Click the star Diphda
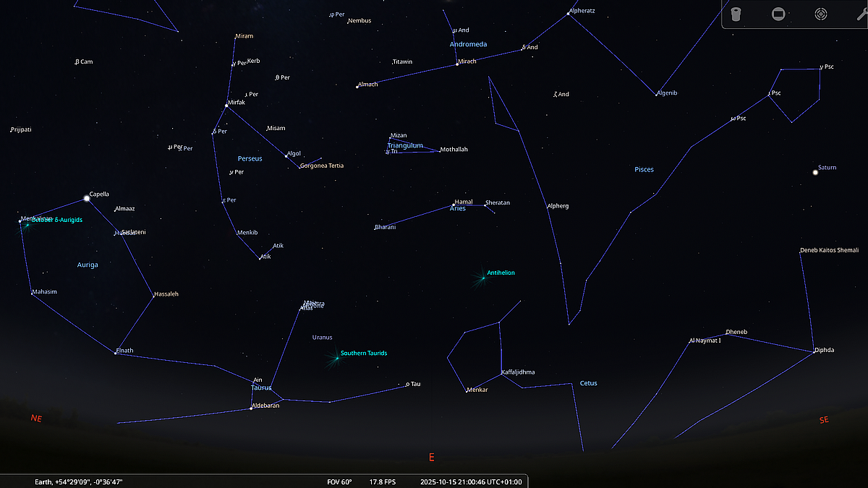 (x=814, y=352)
